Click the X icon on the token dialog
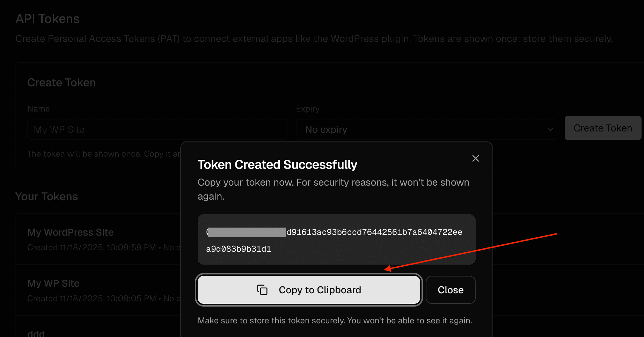644x337 pixels. tap(475, 158)
